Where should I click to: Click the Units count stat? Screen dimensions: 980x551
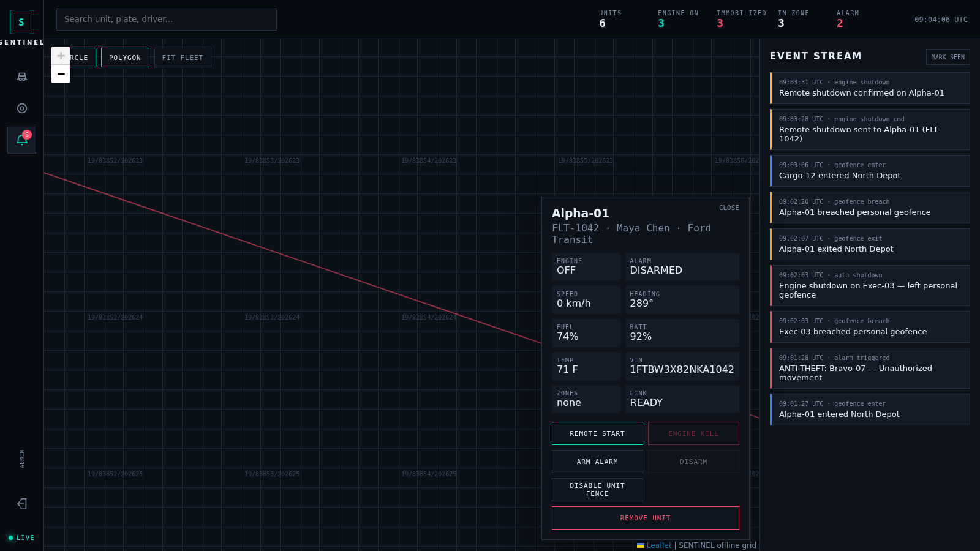pos(610,20)
